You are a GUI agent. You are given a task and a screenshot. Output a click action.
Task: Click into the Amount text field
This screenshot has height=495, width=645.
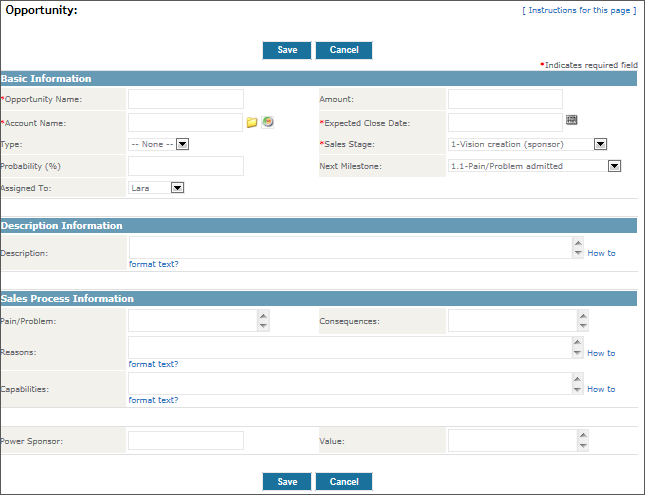[x=505, y=99]
